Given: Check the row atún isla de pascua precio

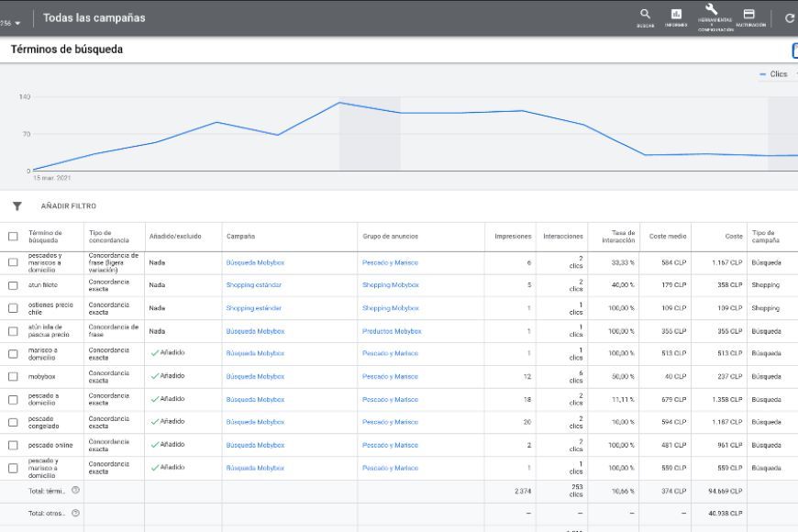Looking at the screenshot, I should click(13, 331).
